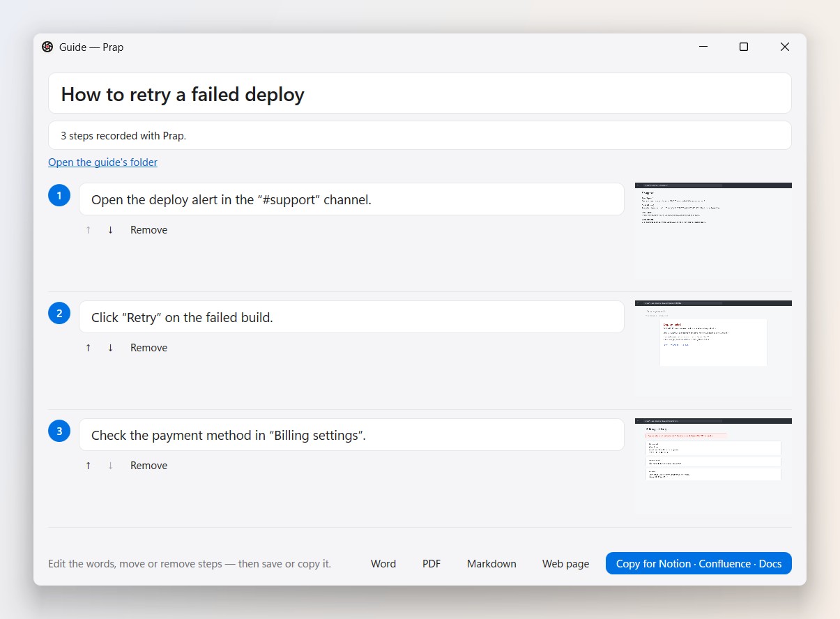840x619 pixels.
Task: Save the guide as Markdown
Action: [491, 564]
